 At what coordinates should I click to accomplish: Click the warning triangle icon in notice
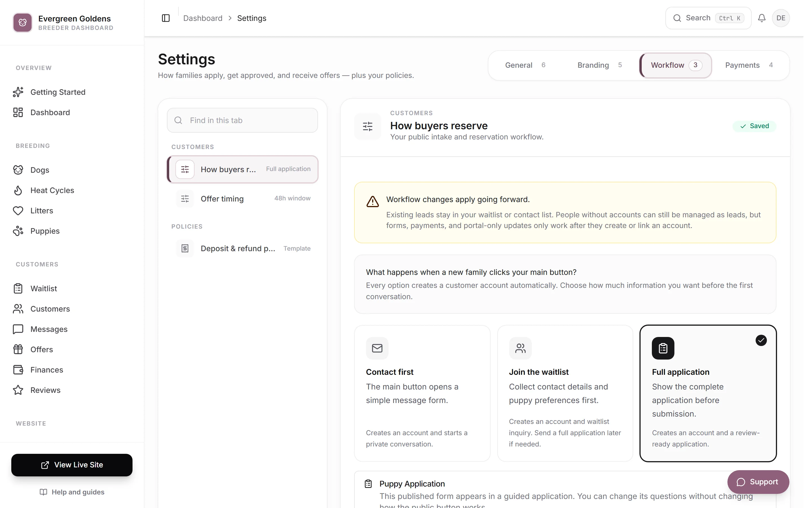click(372, 202)
